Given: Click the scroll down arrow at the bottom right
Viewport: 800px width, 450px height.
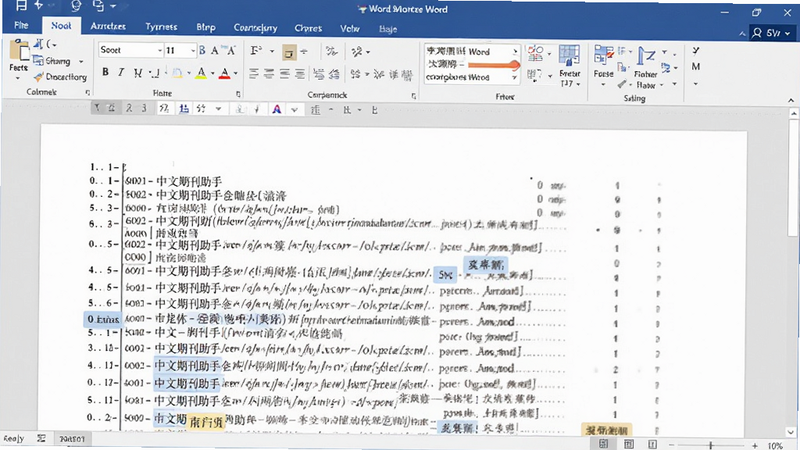Looking at the screenshot, I should 792,431.
